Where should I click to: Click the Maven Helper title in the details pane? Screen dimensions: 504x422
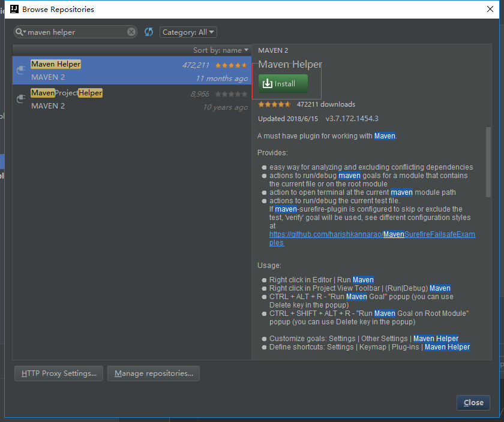(290, 65)
